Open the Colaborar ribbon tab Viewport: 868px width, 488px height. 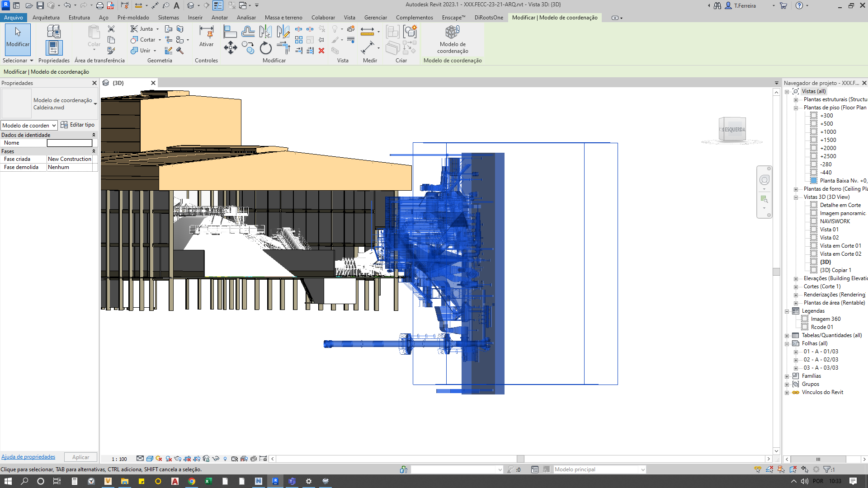(323, 18)
